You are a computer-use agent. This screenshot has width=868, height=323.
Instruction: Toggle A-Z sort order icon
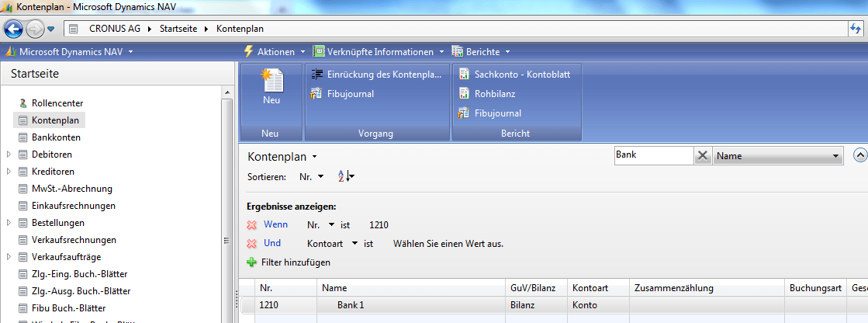click(x=346, y=177)
